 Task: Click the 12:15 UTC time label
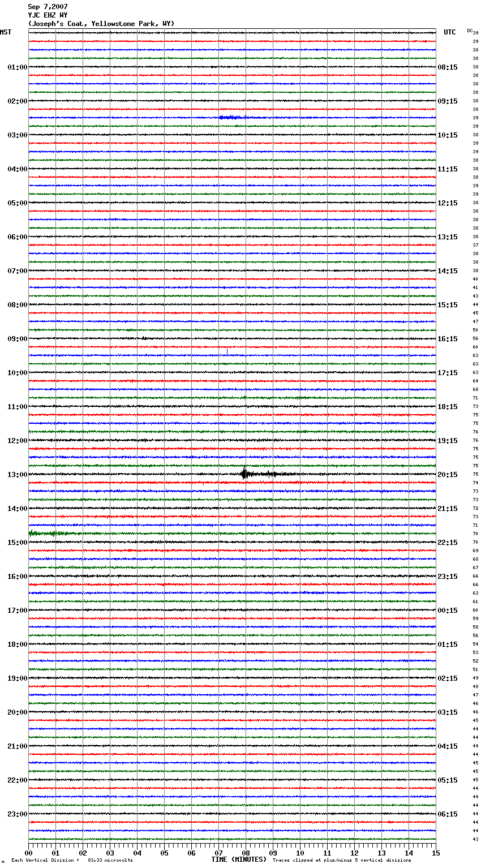(448, 203)
